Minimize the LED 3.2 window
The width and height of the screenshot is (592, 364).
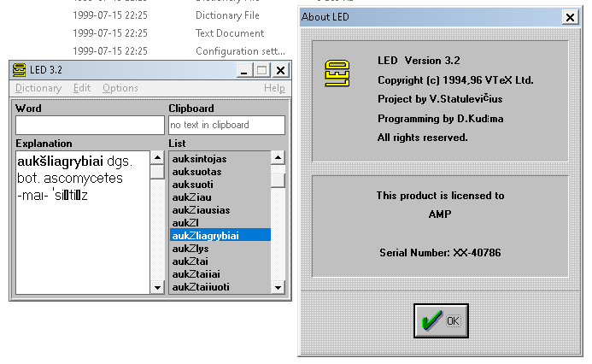(244, 70)
